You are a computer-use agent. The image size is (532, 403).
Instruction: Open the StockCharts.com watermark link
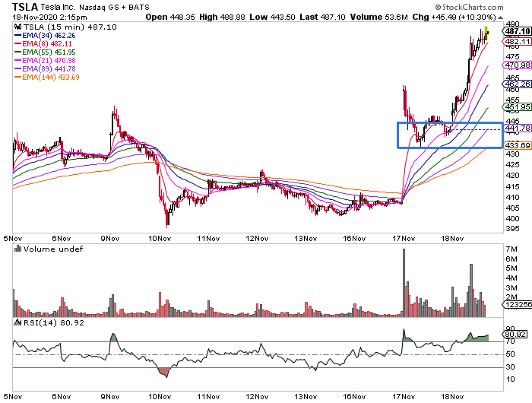coord(473,7)
